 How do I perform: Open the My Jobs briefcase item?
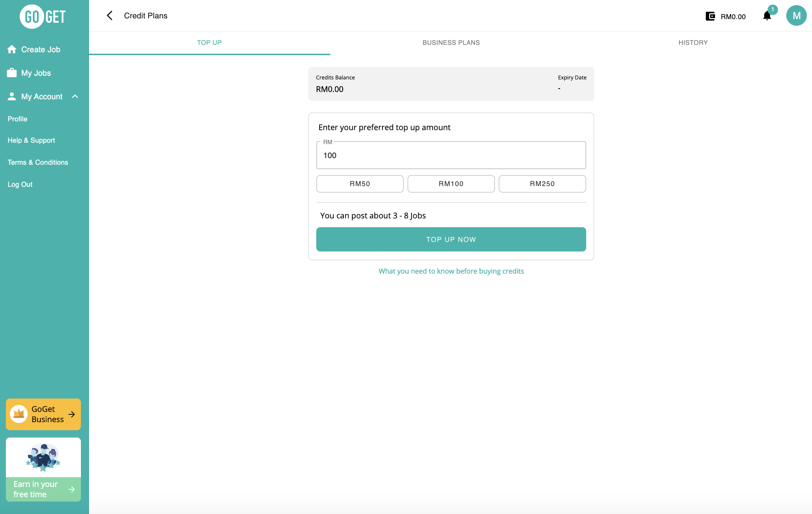tap(36, 73)
